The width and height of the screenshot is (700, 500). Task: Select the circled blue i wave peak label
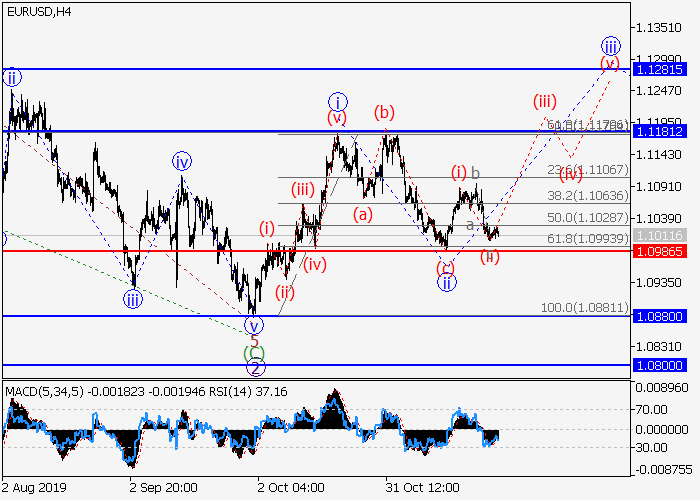click(x=338, y=101)
